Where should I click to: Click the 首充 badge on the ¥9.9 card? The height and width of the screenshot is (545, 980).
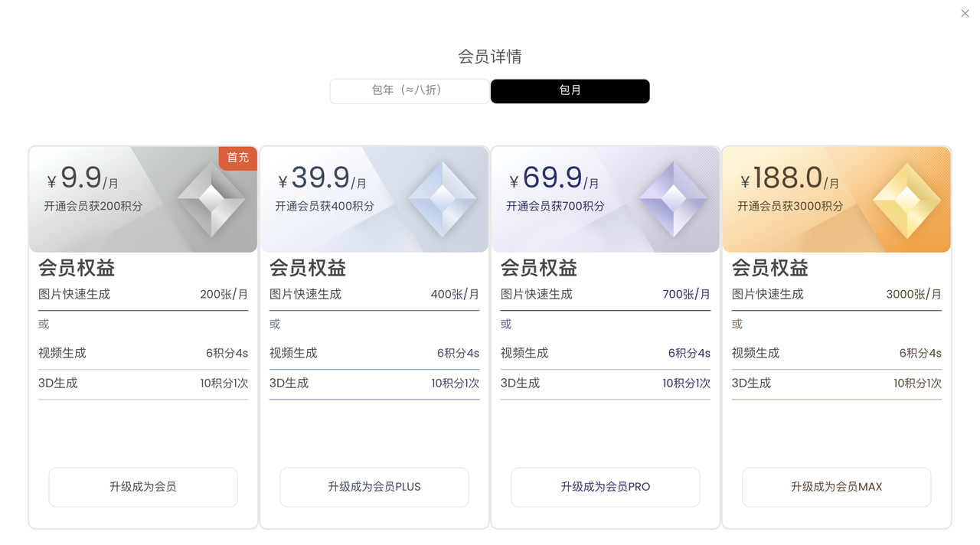[x=238, y=158]
